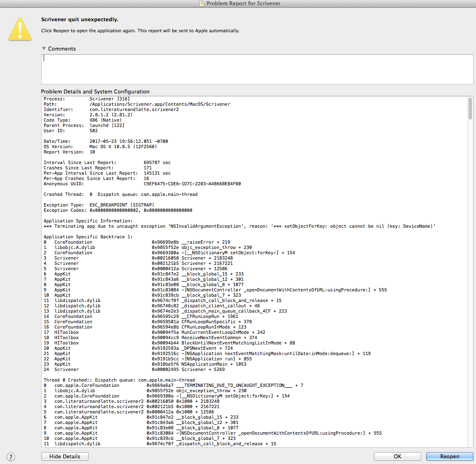Click backtrace row 9 NSDocumentController openDocument in Application Specific Backtrace
476x464 pixels.
coord(215,290)
